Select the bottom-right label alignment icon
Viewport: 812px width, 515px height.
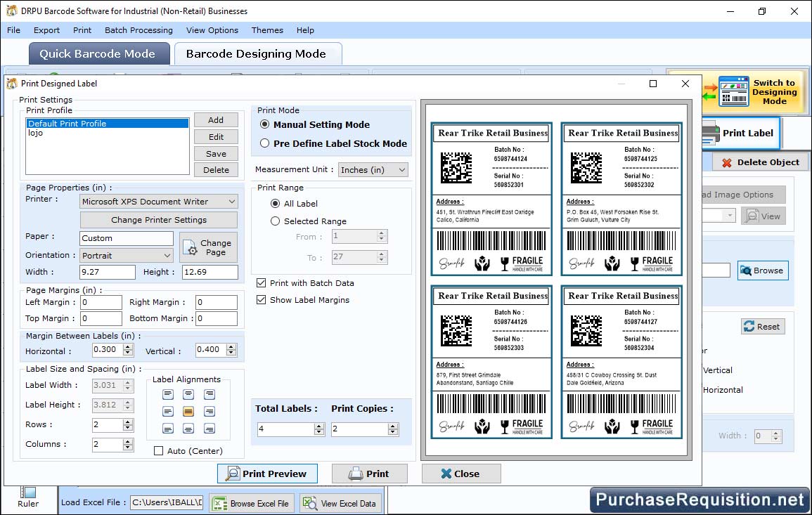tap(209, 429)
